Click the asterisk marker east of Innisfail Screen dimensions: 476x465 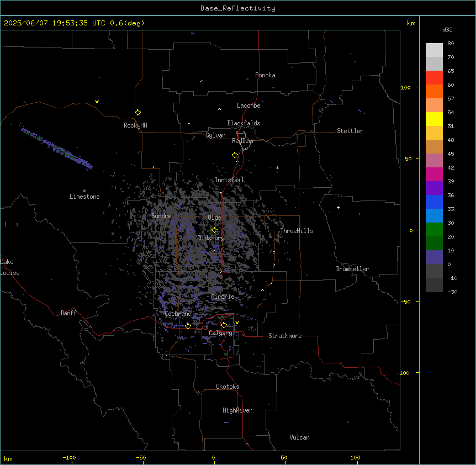pyautogui.click(x=277, y=167)
